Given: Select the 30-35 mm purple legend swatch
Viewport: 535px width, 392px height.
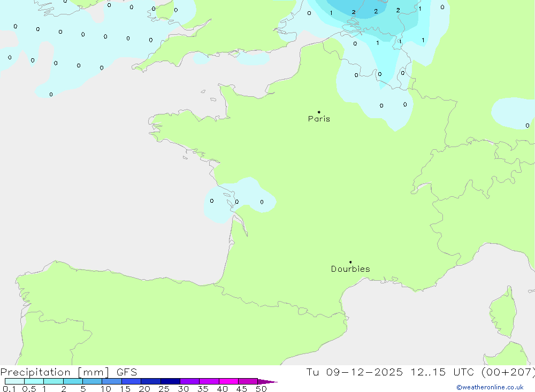Looking at the screenshot, I should (x=189, y=381).
